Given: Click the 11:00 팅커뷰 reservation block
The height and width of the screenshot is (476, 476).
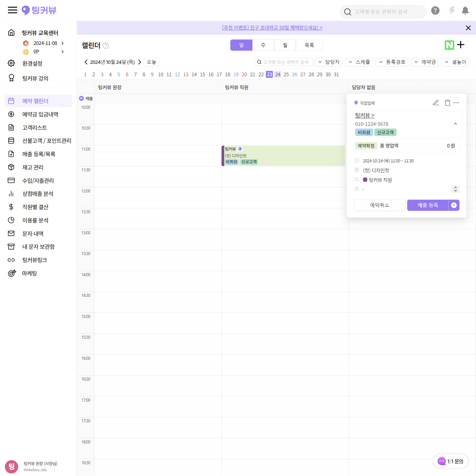Looking at the screenshot, I should (x=283, y=156).
